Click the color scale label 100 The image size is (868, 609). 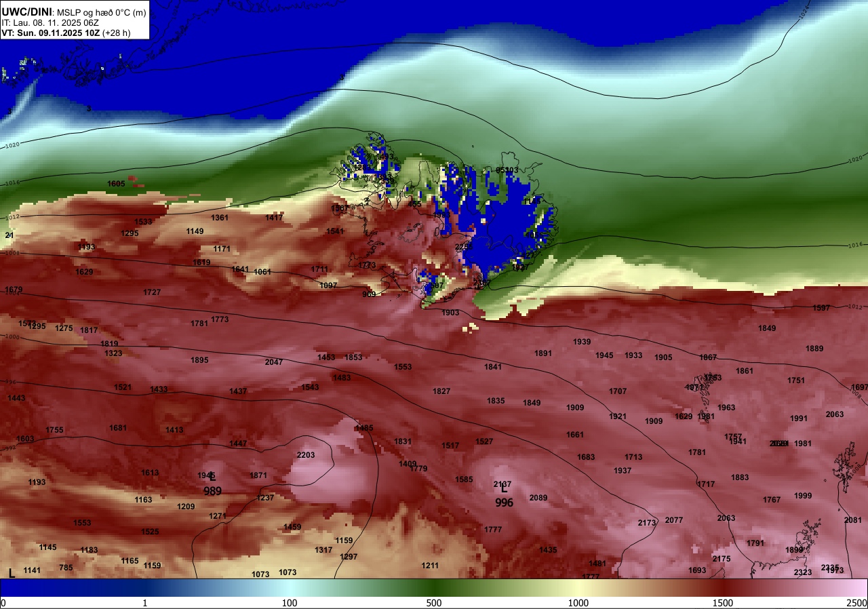click(290, 603)
